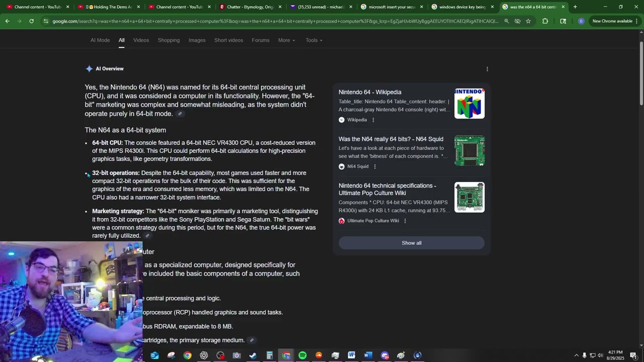Switch to "microsoft insert your security" browser tab

391,7
